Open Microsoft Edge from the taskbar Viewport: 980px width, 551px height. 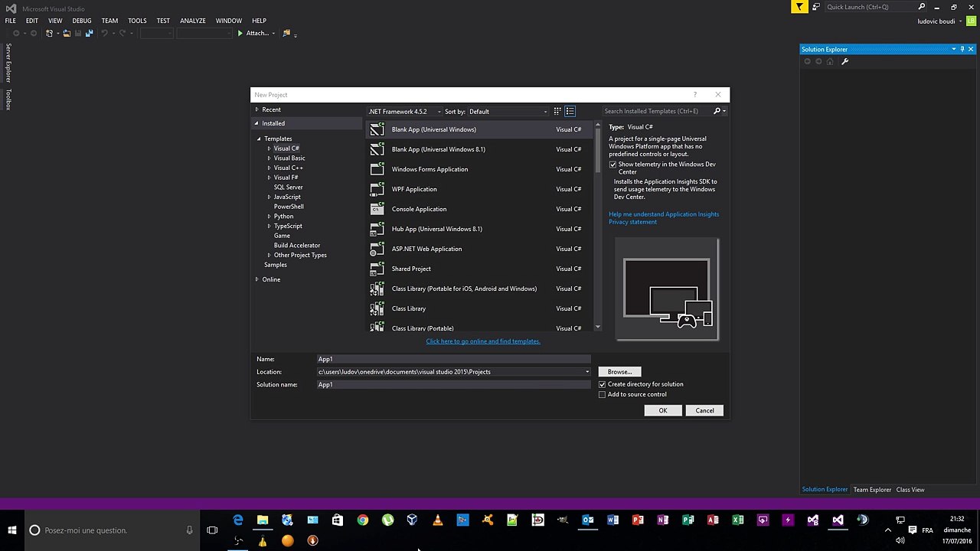point(238,520)
